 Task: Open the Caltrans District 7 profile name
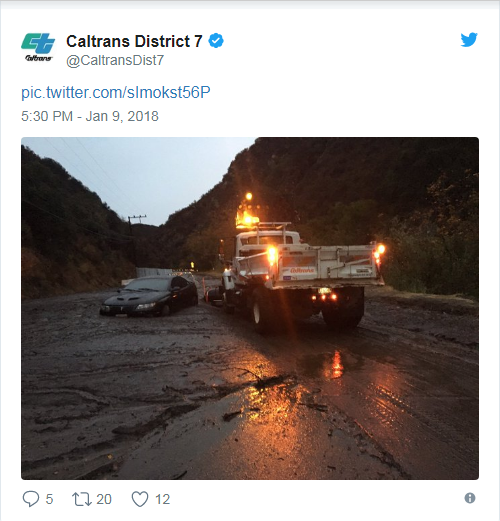[134, 41]
